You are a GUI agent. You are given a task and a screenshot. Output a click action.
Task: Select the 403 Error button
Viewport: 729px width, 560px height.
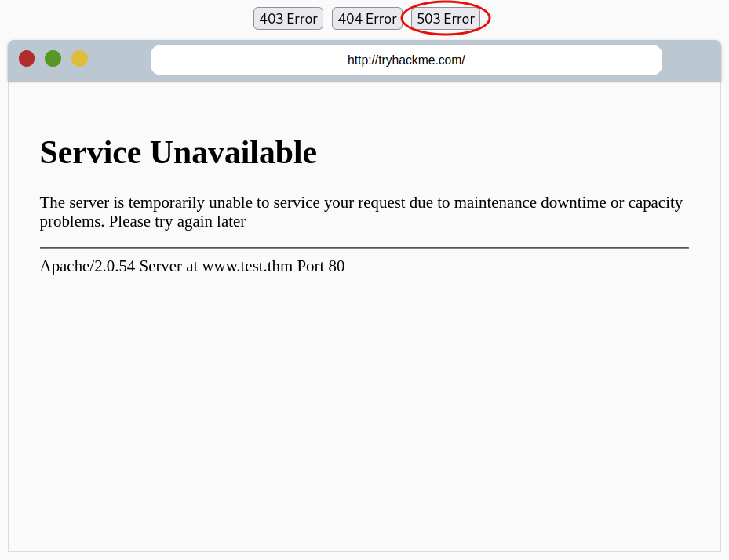[x=288, y=18]
